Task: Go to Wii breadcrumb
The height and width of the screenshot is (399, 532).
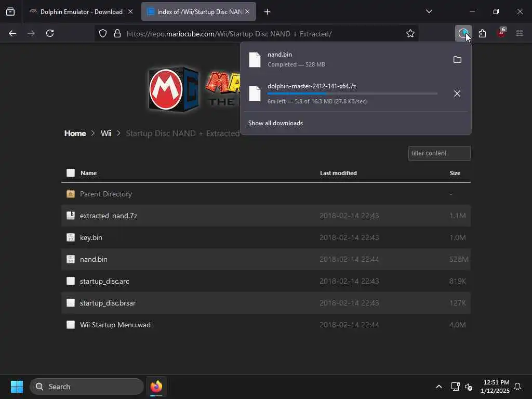Action: click(x=106, y=134)
